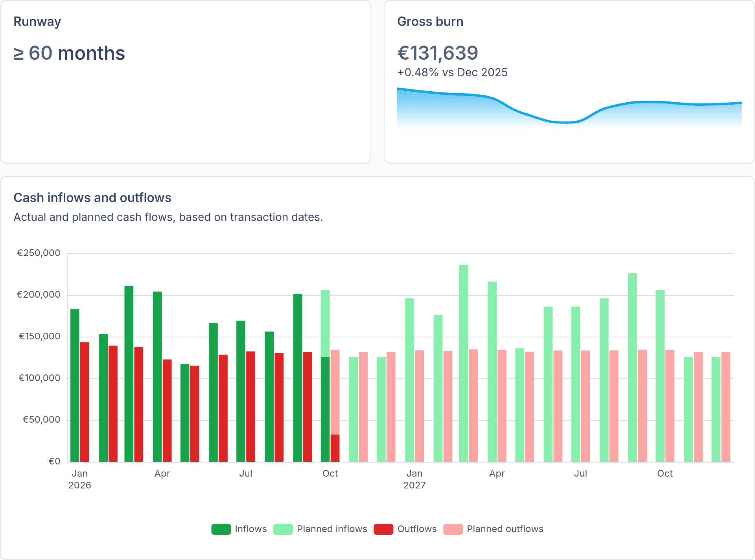Viewport: 755px width, 560px height.
Task: Click the gross burn sparkline chart
Action: (x=569, y=107)
